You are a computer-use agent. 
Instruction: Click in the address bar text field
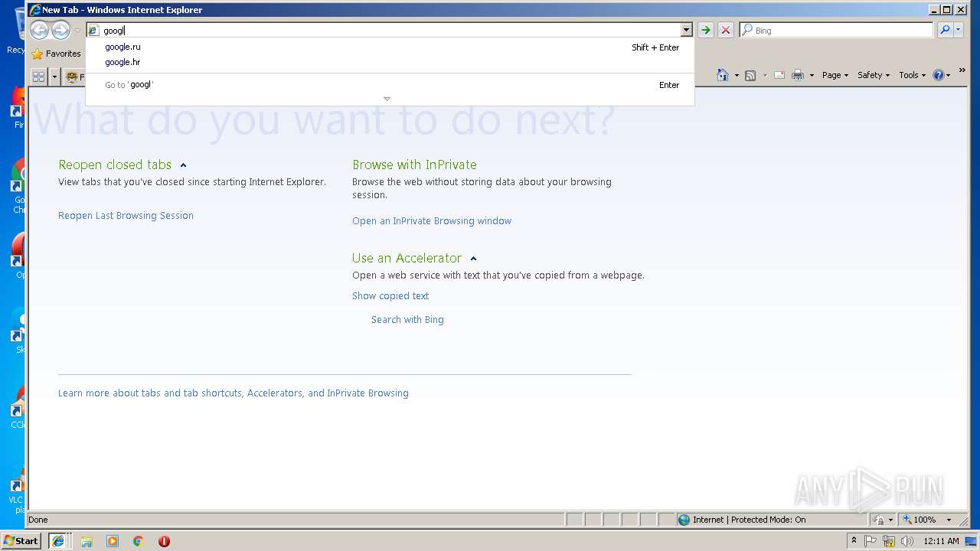390,31
